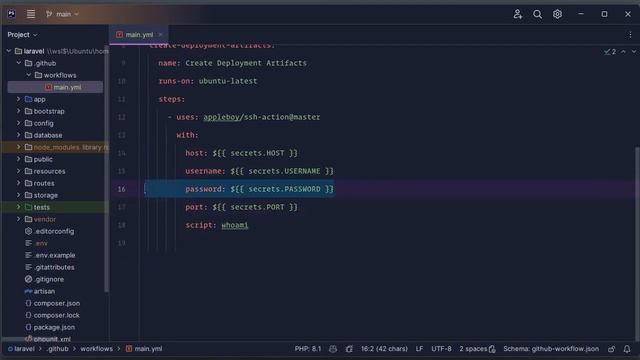Collapse the laravel root folder
Screen dimensions: 640x360
pyautogui.click(x=9, y=51)
